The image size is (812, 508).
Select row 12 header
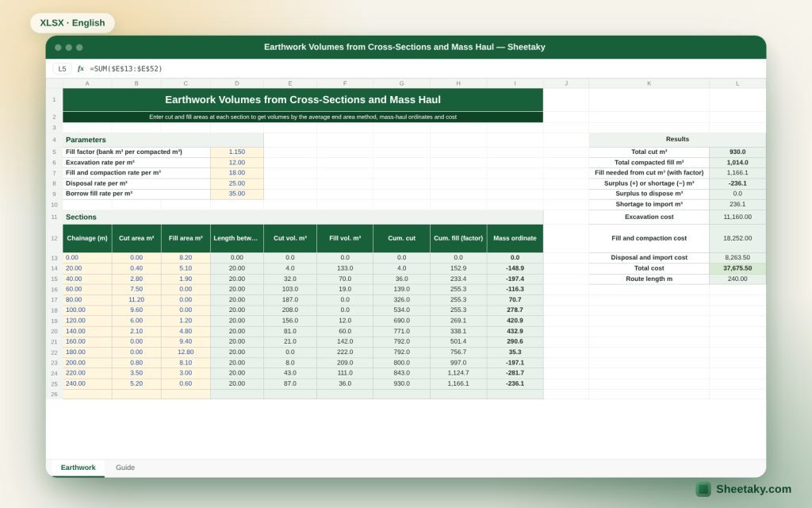coord(54,238)
